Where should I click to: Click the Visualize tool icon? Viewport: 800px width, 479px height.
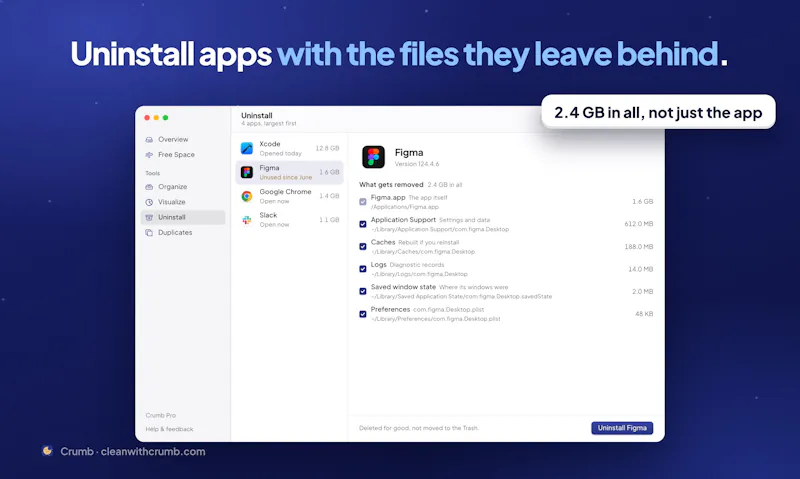[x=149, y=202]
